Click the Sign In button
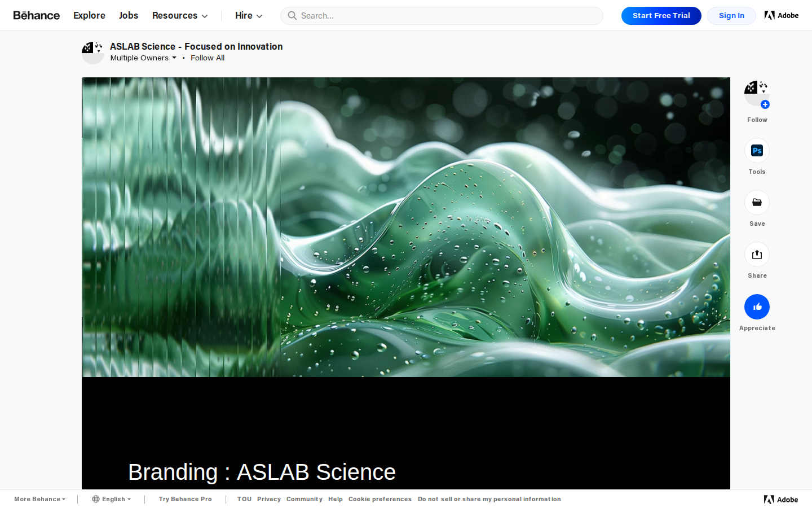Screen dimensions: 812x508 (731, 15)
